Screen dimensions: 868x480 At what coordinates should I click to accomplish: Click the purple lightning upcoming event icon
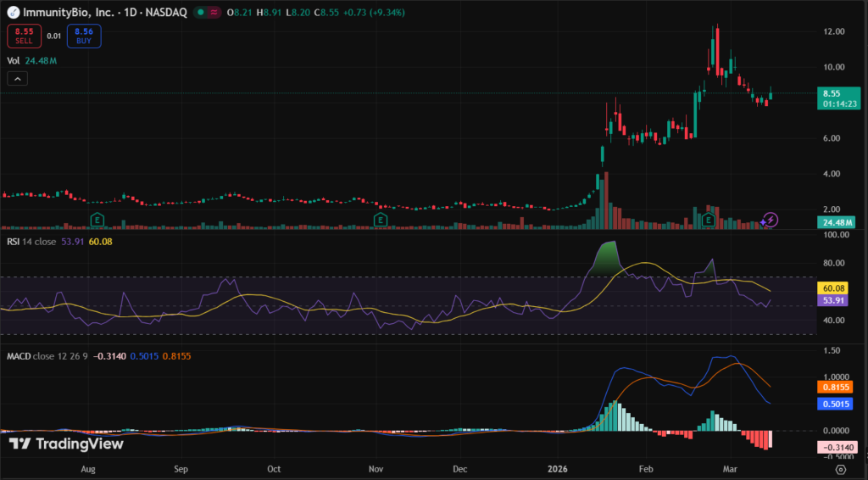[x=771, y=220]
